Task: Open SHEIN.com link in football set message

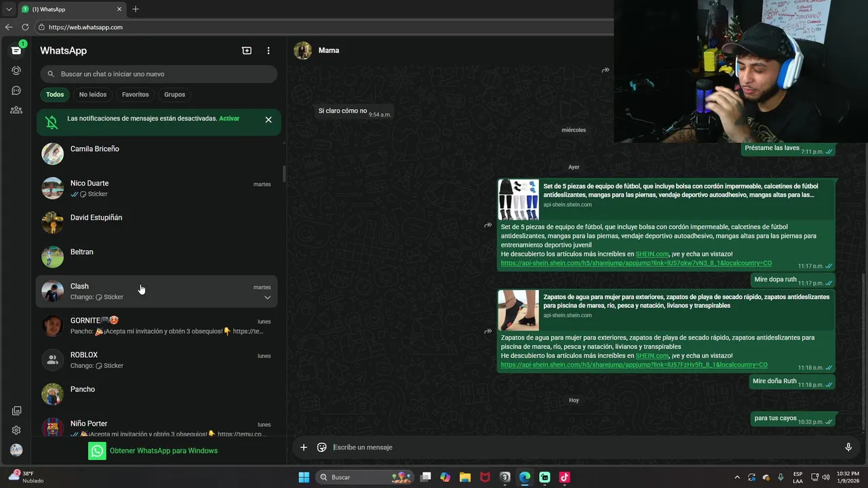Action: coord(652,254)
